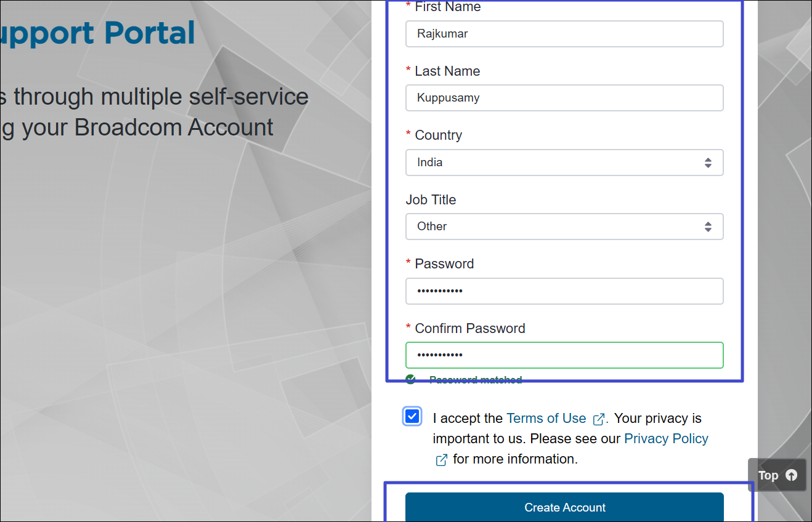The height and width of the screenshot is (522, 812).
Task: Focus the First Name field containing Rajkumar
Action: 564,34
